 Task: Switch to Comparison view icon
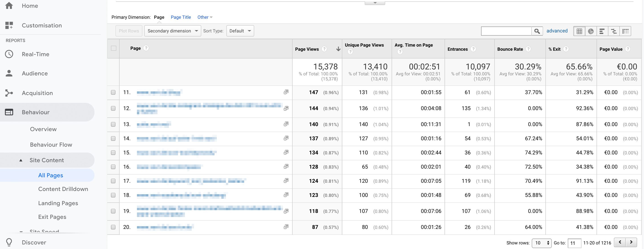click(614, 31)
